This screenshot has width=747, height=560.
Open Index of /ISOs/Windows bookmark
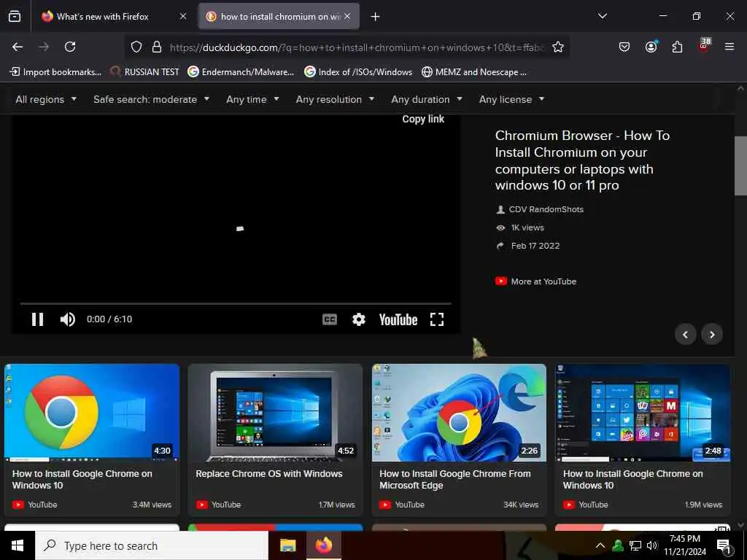(x=358, y=72)
